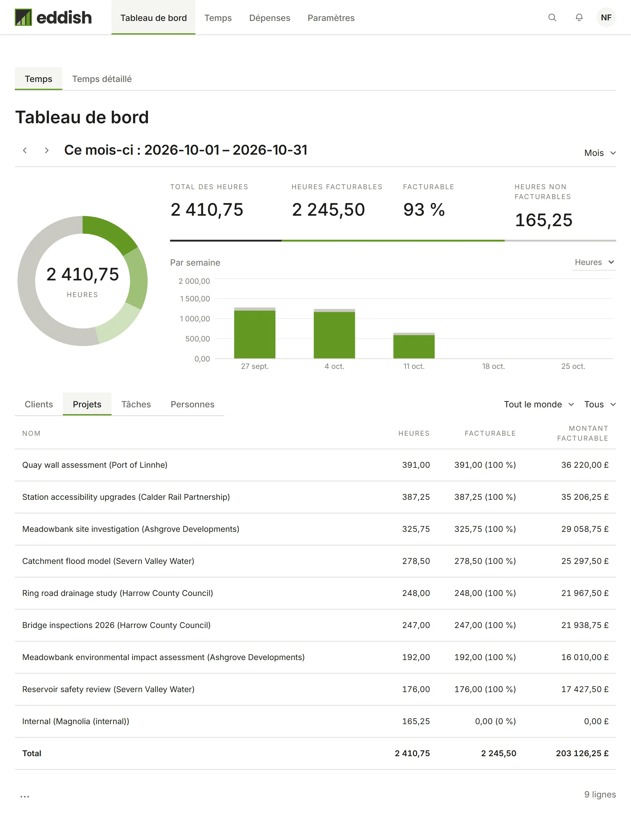Open Station accessibility upgrades project
The width and height of the screenshot is (631, 840).
(x=126, y=497)
